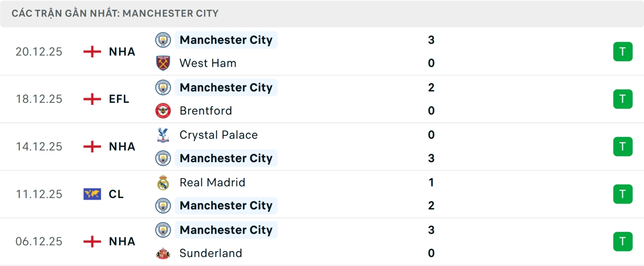Click green T badge for Real Madrid match

click(x=623, y=194)
